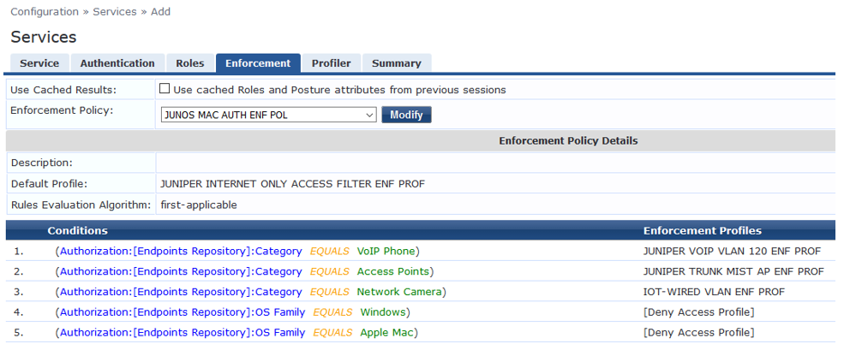Image resolution: width=868 pixels, height=356 pixels.
Task: Select the OS Family Windows rule
Action: point(233,312)
